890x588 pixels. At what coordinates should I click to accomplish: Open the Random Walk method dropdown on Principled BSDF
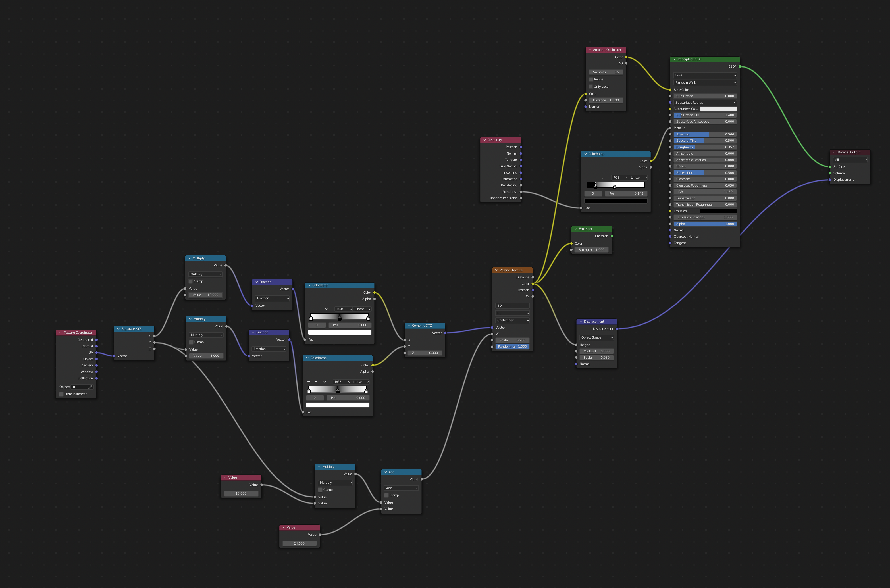[x=705, y=82]
